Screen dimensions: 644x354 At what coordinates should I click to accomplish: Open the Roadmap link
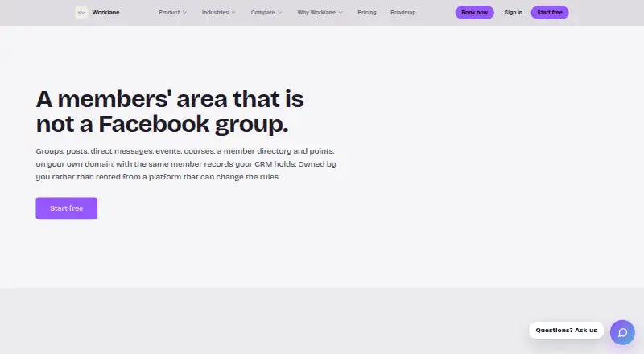pyautogui.click(x=403, y=13)
